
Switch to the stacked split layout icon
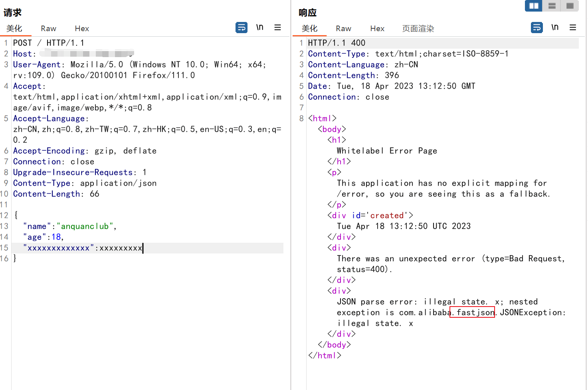[552, 6]
